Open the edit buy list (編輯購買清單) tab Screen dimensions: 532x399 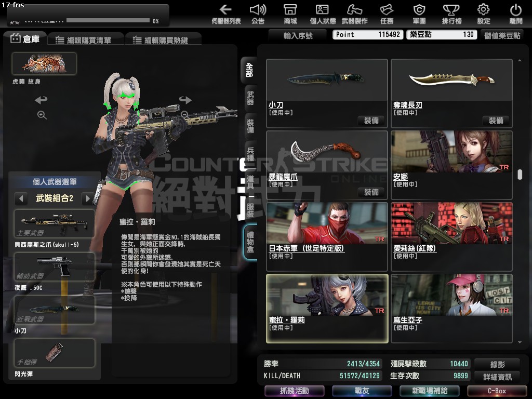click(86, 39)
